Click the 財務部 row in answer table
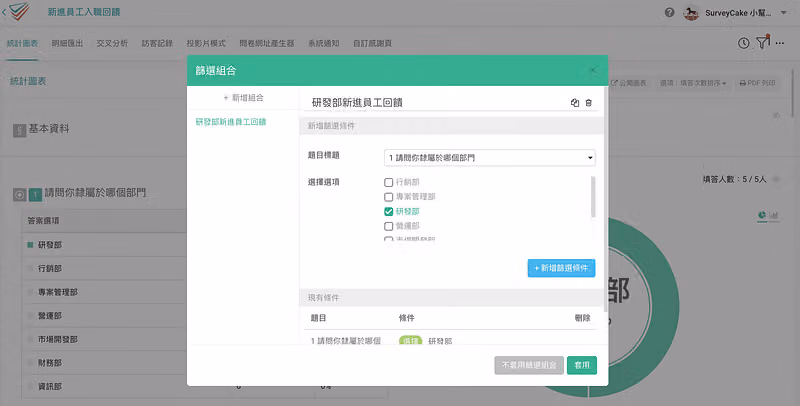Viewport: 800px width, 406px height. [105, 363]
